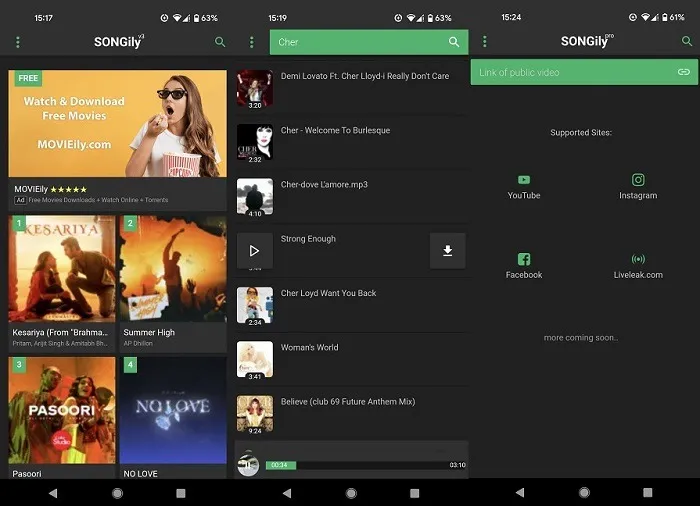Click the SONGily pro logo

(x=587, y=41)
